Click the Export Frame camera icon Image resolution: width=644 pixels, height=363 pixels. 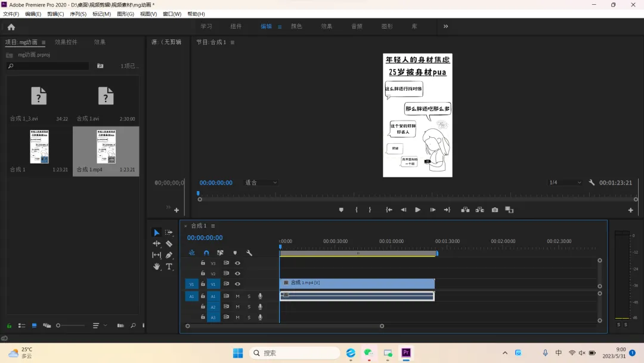tap(495, 210)
